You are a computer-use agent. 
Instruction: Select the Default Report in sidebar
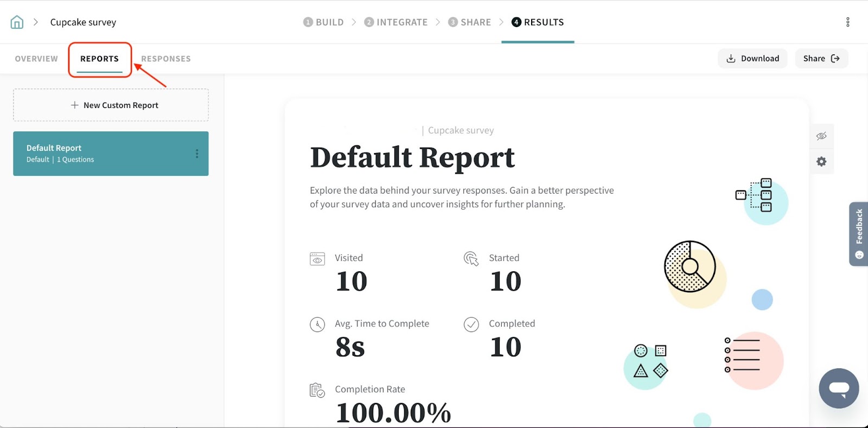pyautogui.click(x=103, y=154)
